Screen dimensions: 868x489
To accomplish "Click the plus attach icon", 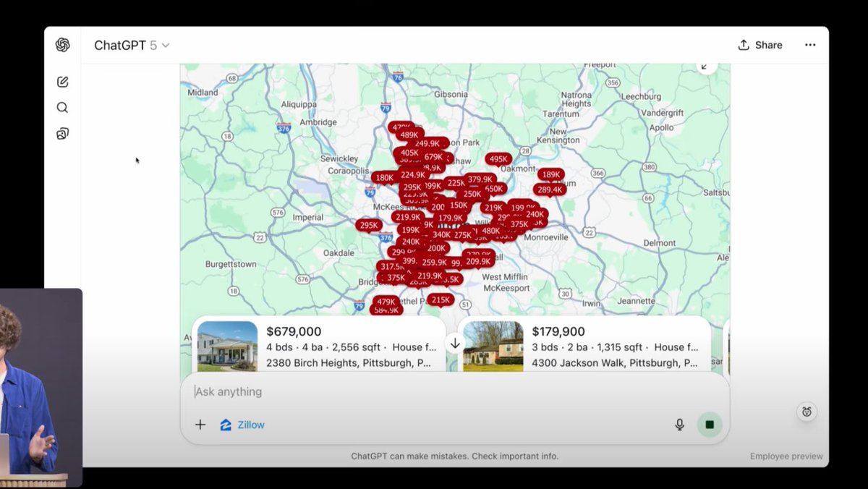I will 200,425.
